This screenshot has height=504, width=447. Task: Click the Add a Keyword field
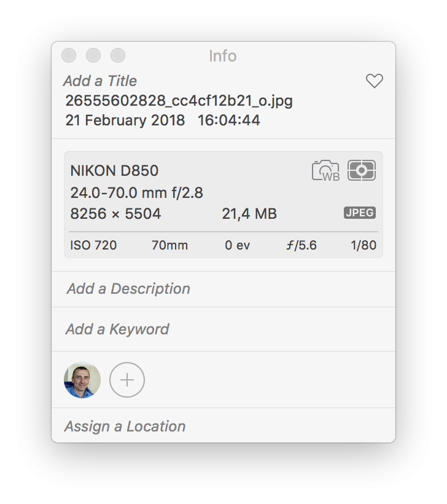tap(117, 329)
